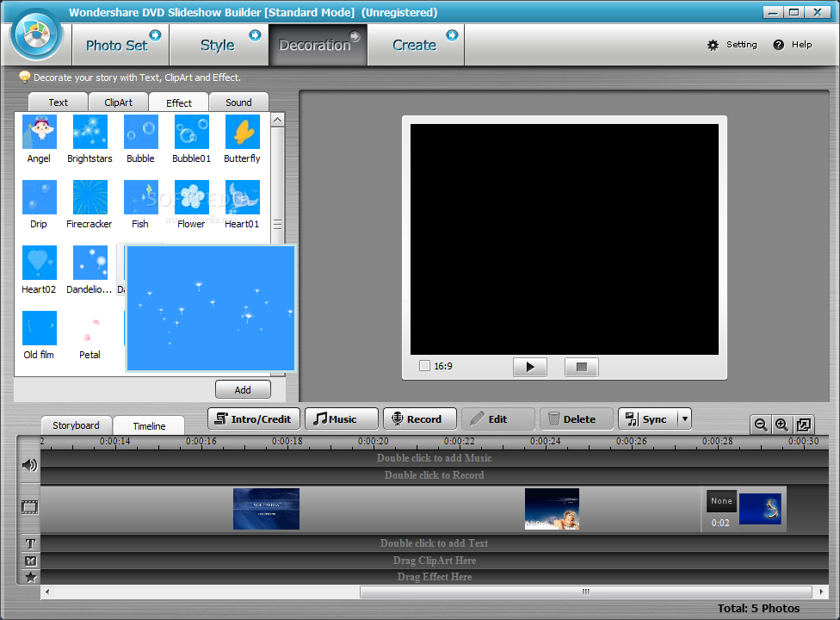Go to the Create step
Screen dimensions: 840x620
tap(417, 45)
